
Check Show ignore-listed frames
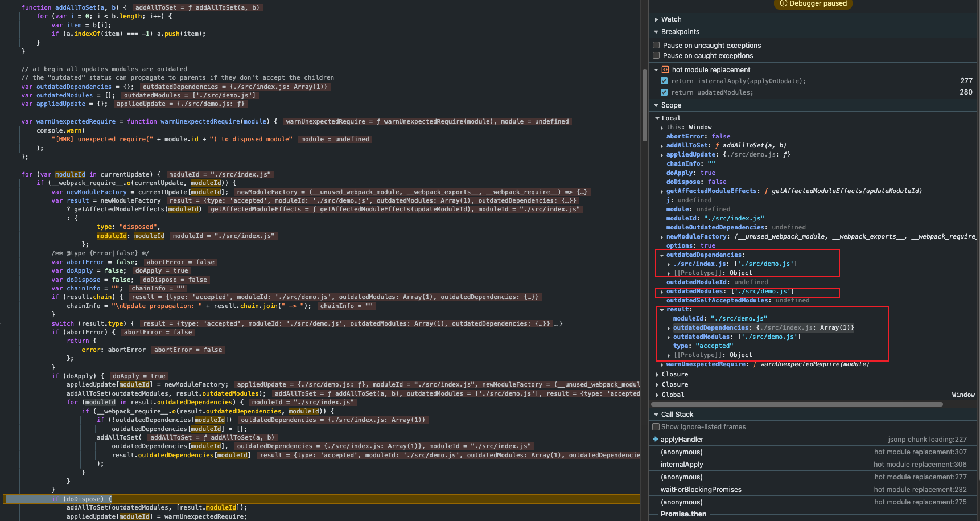pyautogui.click(x=656, y=427)
